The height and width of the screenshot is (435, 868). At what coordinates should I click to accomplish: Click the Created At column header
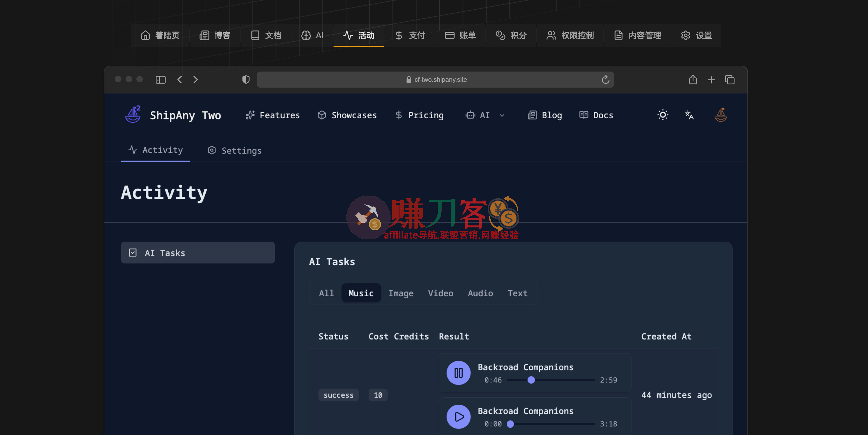[666, 336]
